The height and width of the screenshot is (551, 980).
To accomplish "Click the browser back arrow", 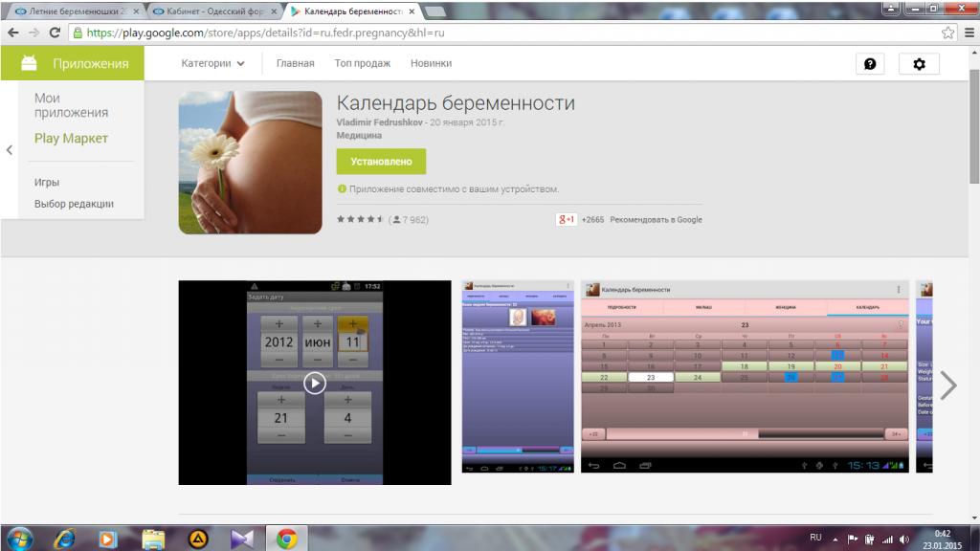I will [12, 32].
